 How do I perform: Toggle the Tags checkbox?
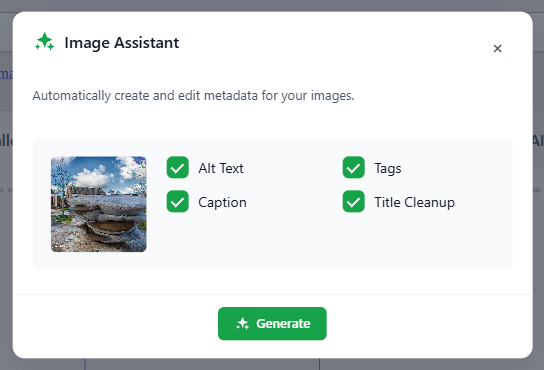point(354,168)
